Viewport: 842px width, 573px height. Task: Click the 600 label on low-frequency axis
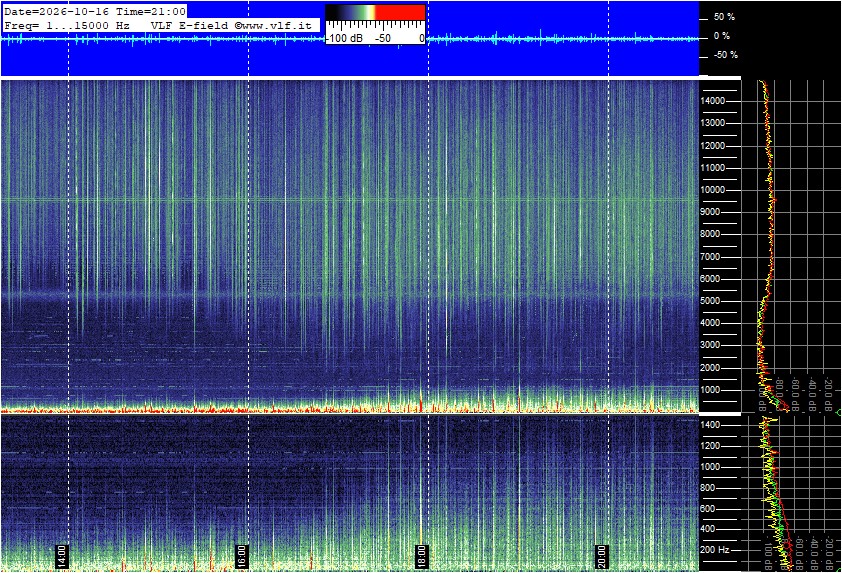pos(708,509)
